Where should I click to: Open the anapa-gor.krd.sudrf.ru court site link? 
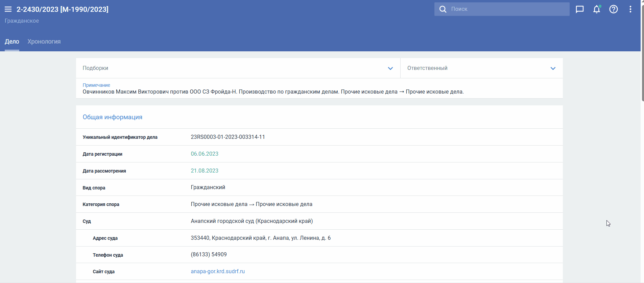click(218, 271)
